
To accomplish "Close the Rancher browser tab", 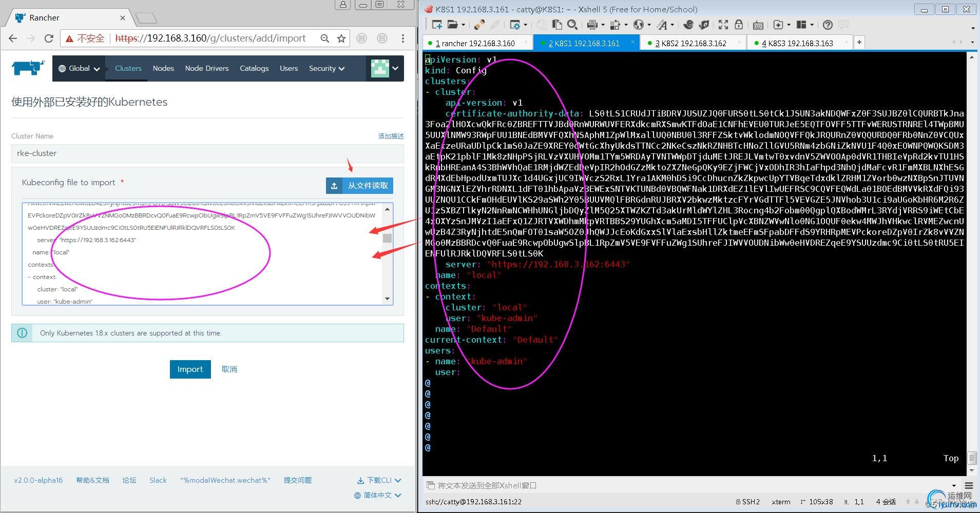I will [122, 17].
